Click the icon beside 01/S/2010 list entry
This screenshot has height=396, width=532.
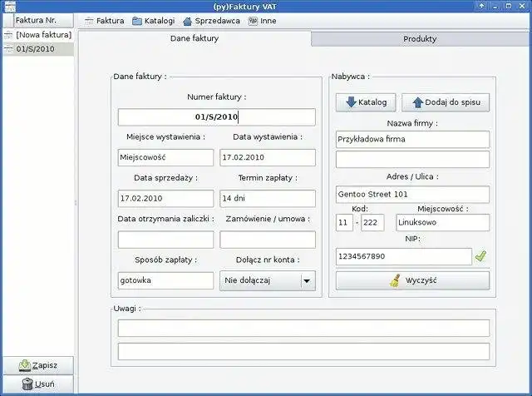click(x=8, y=49)
